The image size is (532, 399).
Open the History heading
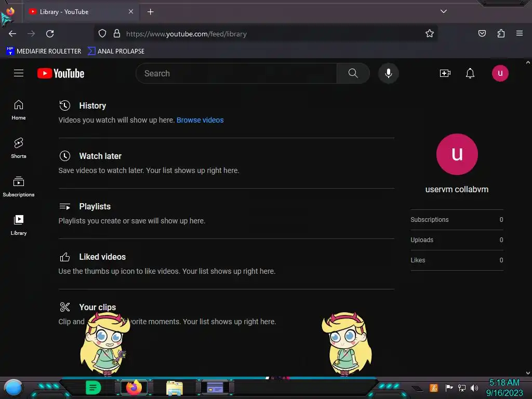click(x=92, y=105)
